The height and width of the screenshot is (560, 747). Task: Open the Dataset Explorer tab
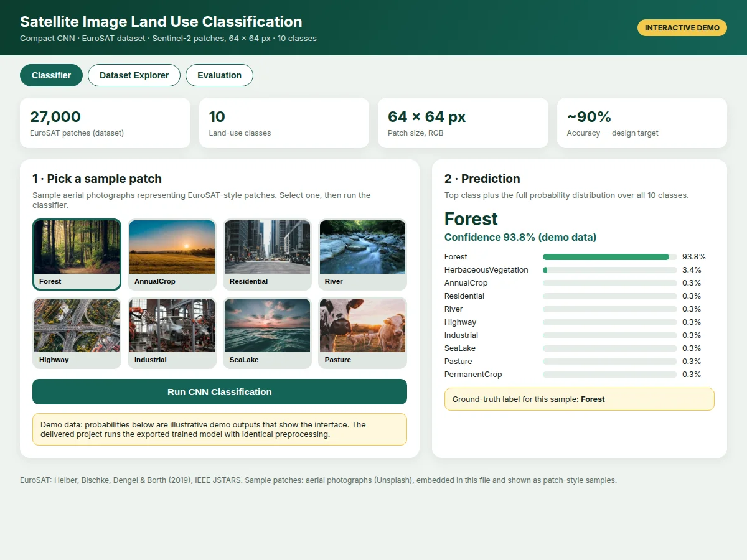click(134, 75)
